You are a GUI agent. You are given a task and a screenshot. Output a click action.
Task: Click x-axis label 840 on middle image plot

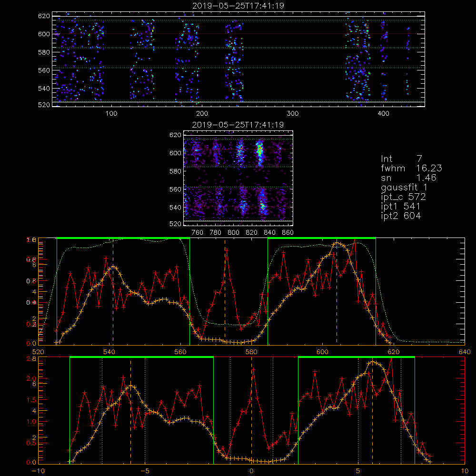270,233
